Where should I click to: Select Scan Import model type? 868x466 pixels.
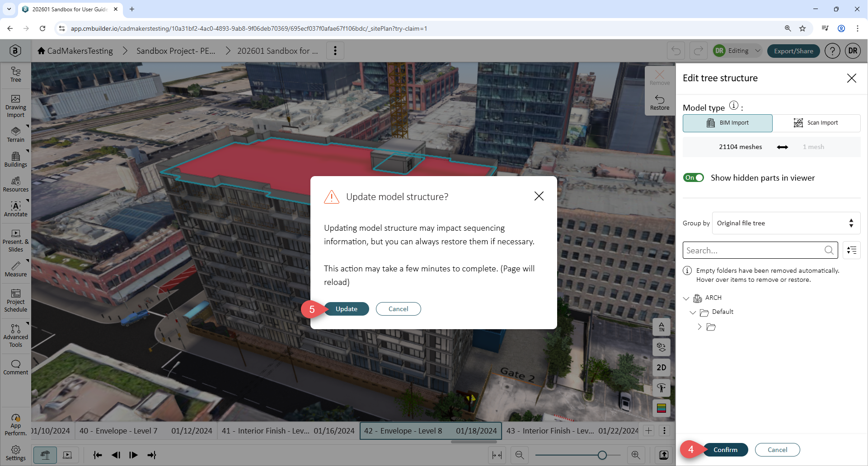tap(816, 123)
